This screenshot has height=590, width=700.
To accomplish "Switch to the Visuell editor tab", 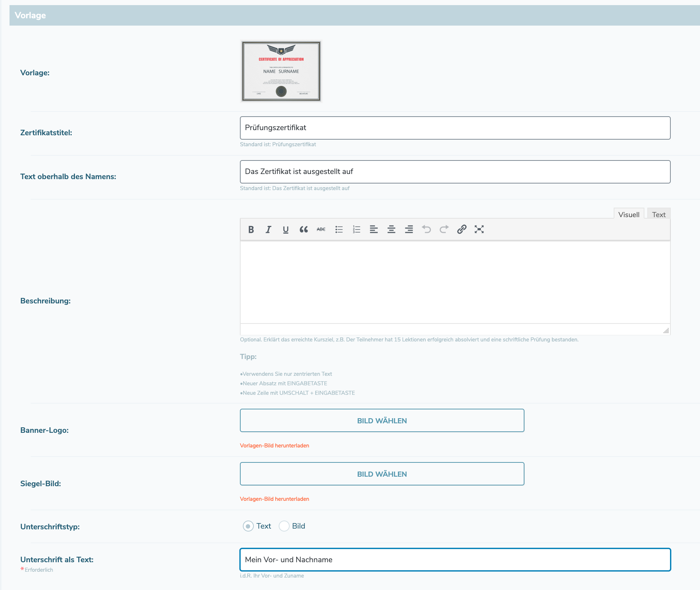I will (629, 214).
